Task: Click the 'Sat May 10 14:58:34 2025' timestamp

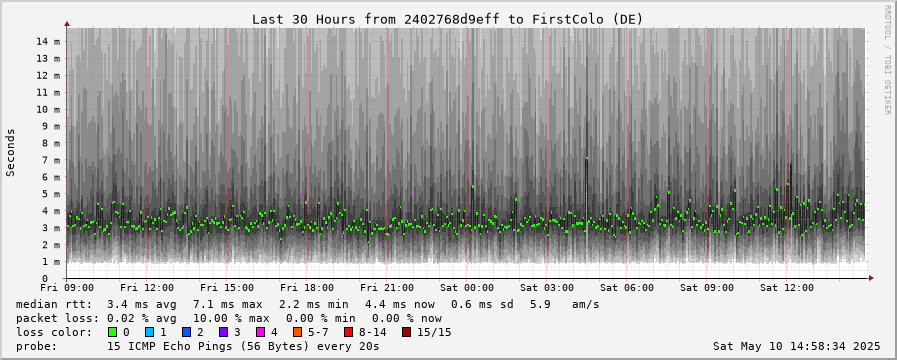Action: click(796, 346)
